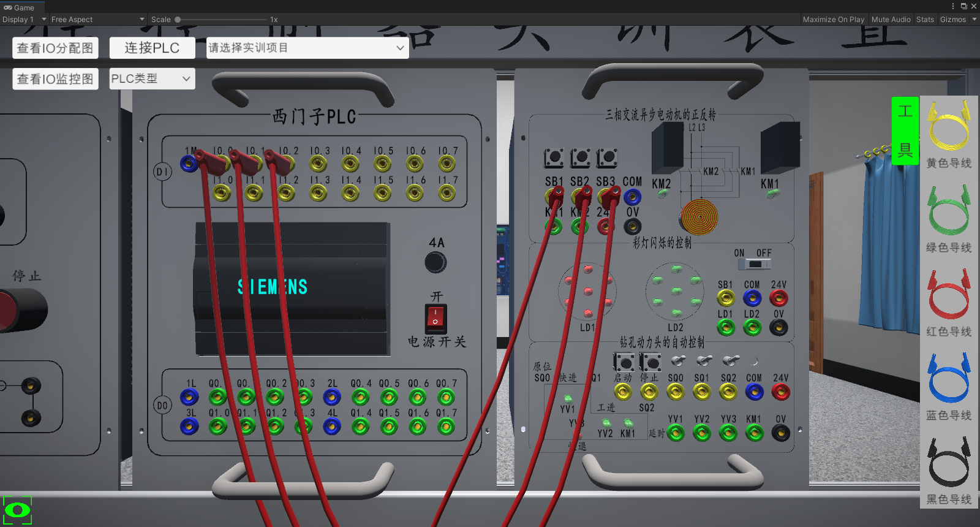
Task: Pick the blue wire tool
Action: pos(949,378)
